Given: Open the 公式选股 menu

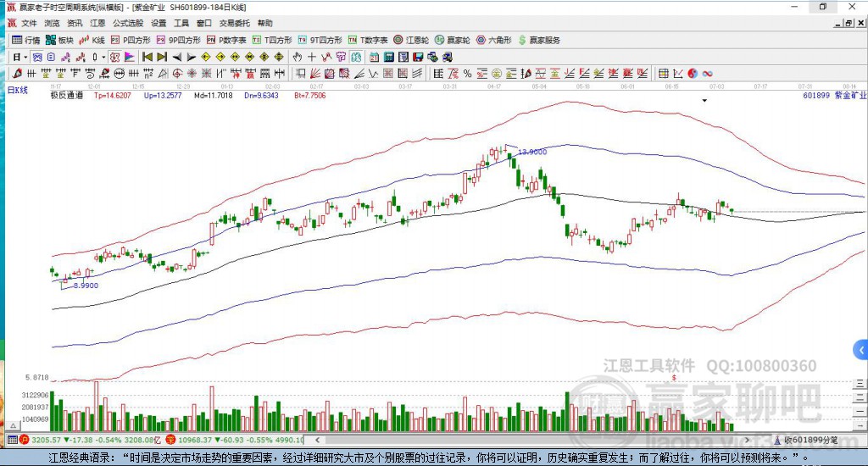Looking at the screenshot, I should click(128, 23).
